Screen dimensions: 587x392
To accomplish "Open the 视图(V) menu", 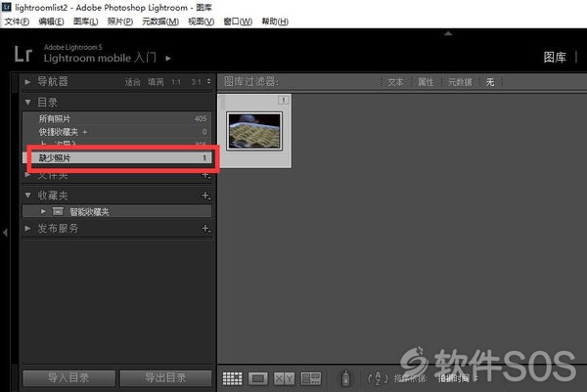I will pyautogui.click(x=201, y=22).
